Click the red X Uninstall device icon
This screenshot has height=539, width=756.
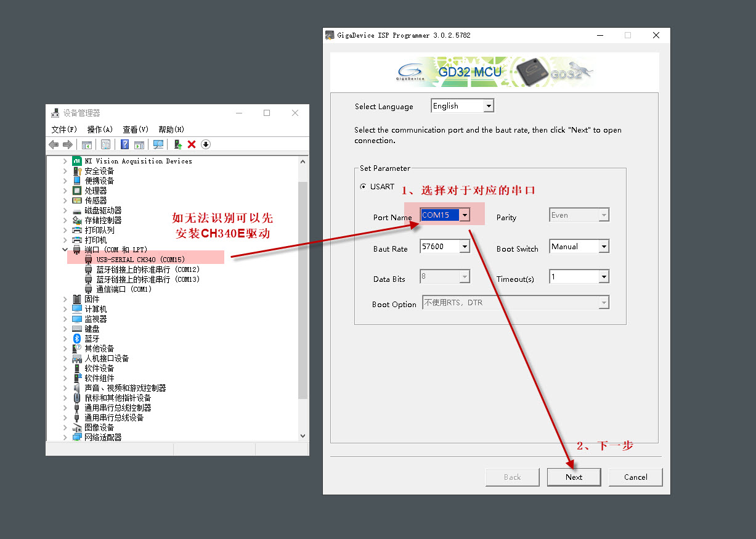coord(192,144)
